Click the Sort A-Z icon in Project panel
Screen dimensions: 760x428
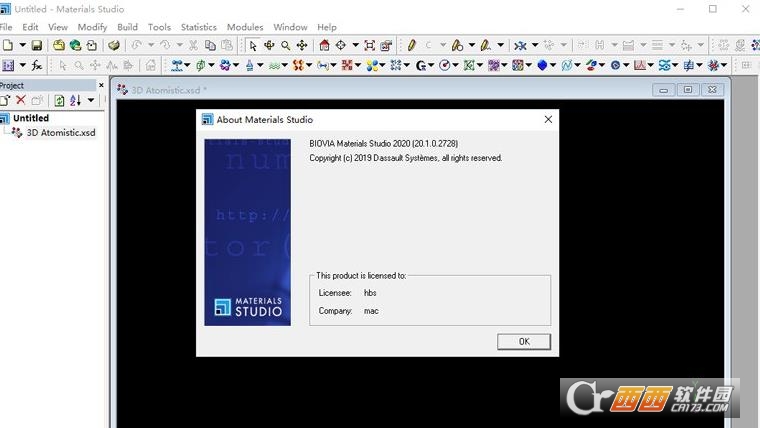(x=75, y=100)
